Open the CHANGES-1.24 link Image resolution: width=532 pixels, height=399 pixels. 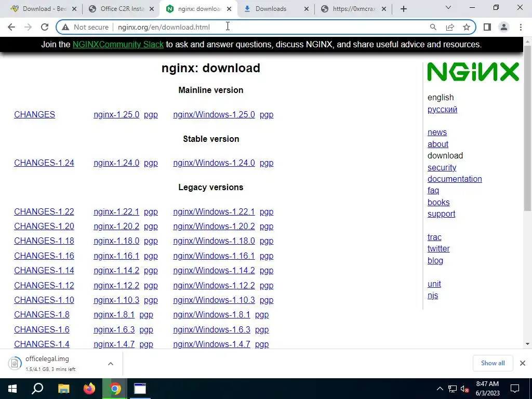tap(44, 163)
